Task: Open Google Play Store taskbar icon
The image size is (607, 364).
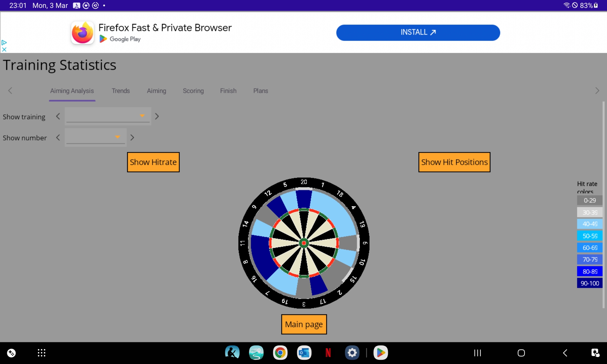Action: click(x=381, y=353)
